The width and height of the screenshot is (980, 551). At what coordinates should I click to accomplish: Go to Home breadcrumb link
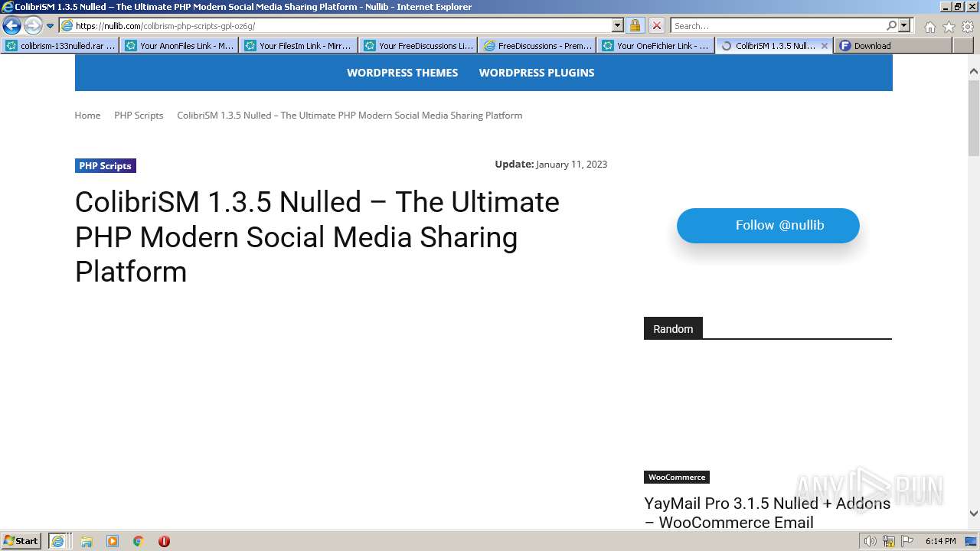pyautogui.click(x=87, y=116)
